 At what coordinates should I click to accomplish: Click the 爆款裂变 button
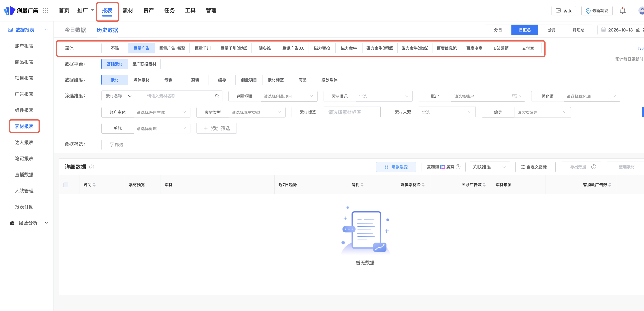coord(396,167)
